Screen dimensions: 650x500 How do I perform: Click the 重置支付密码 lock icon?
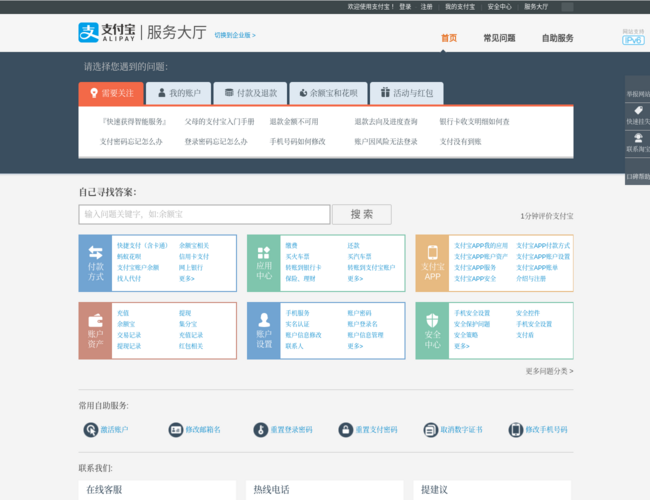point(346,430)
